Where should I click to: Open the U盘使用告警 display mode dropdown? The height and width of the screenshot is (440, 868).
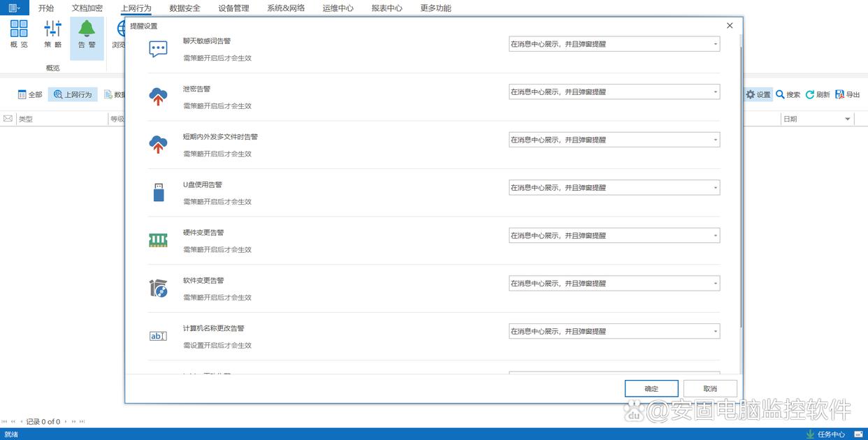click(614, 187)
